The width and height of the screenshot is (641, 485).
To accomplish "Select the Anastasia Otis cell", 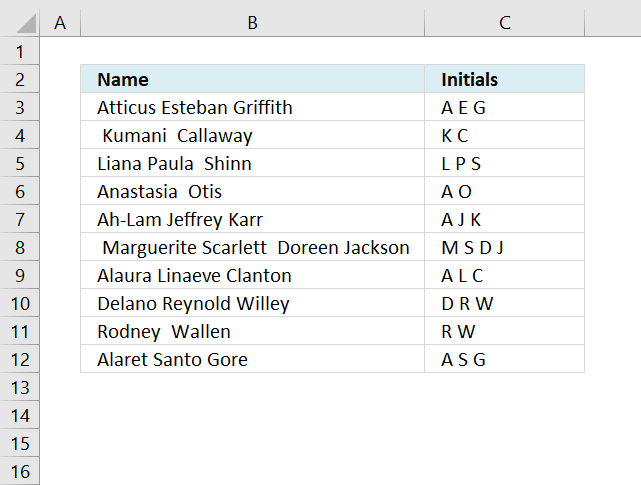I will coord(252,191).
